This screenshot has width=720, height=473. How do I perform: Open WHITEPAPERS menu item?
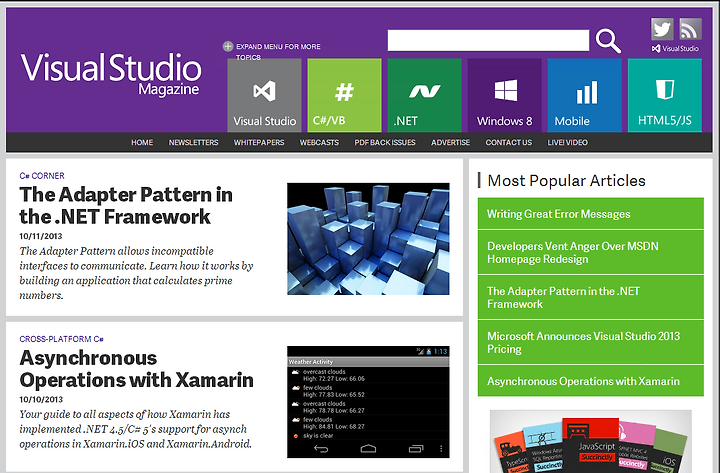tap(259, 142)
